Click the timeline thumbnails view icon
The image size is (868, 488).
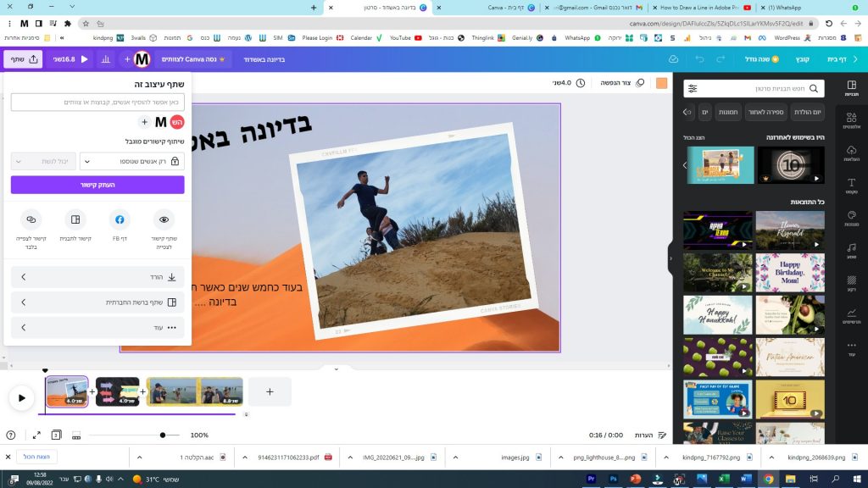tap(76, 435)
